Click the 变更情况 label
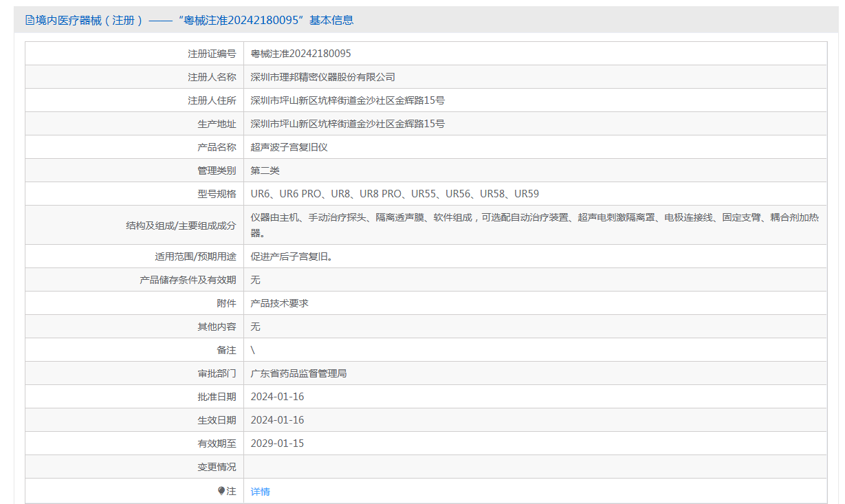This screenshot has width=845, height=504. pos(217,467)
